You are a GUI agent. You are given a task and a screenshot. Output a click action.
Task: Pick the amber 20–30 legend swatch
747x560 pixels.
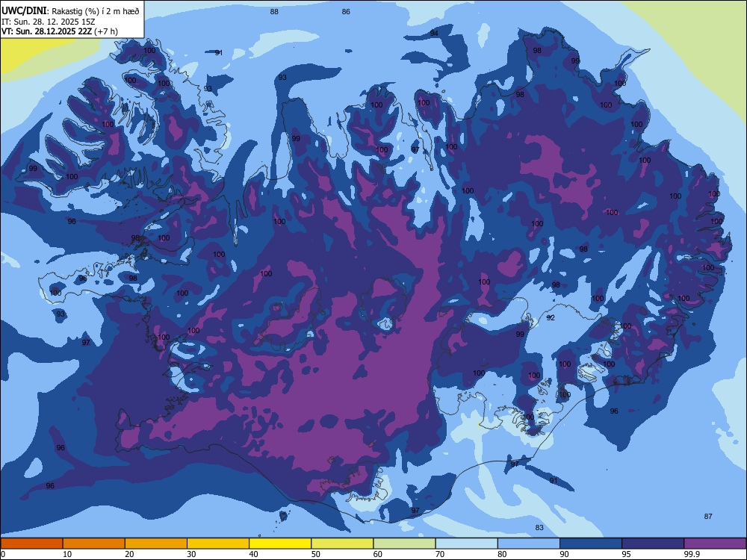[x=156, y=544]
